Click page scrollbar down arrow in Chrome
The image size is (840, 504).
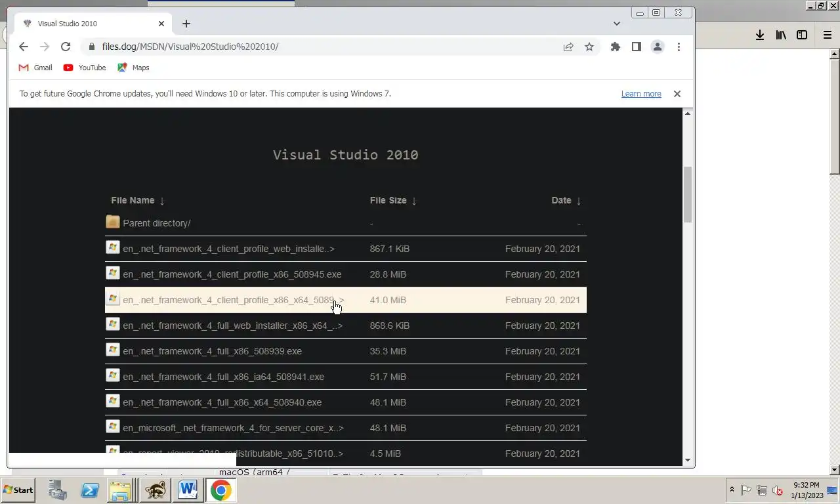point(688,460)
